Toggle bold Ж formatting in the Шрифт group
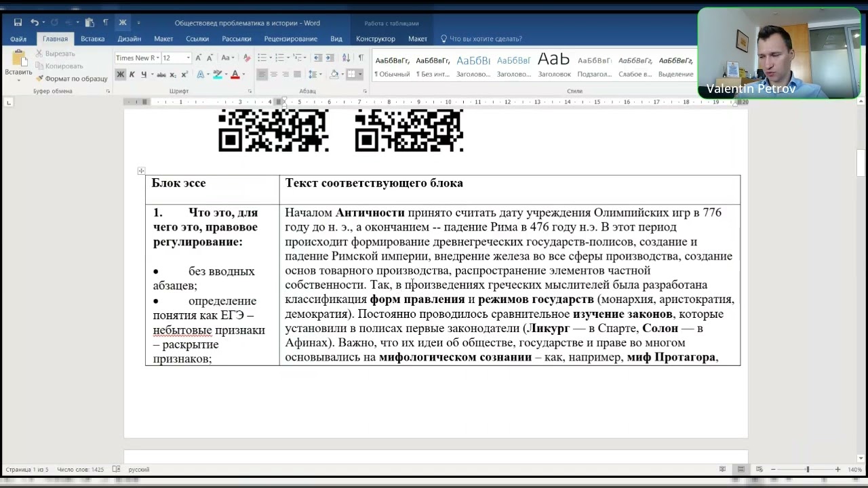The image size is (868, 488). point(120,75)
